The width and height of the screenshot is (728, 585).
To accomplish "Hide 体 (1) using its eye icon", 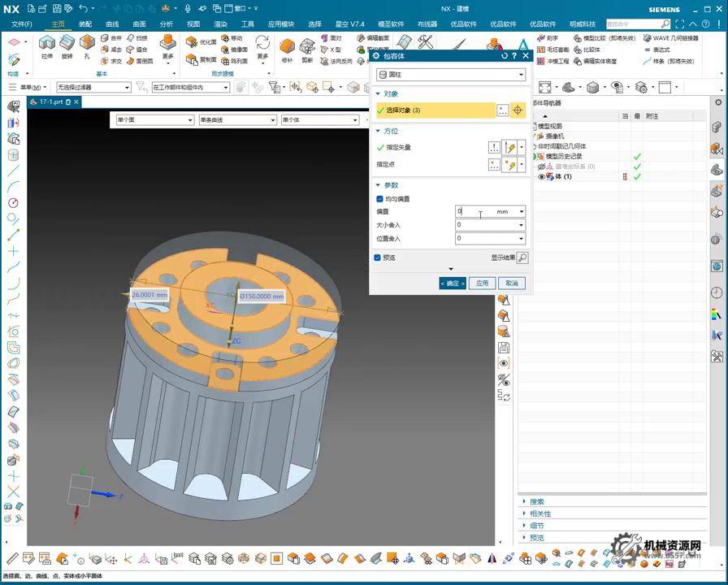I will 542,176.
